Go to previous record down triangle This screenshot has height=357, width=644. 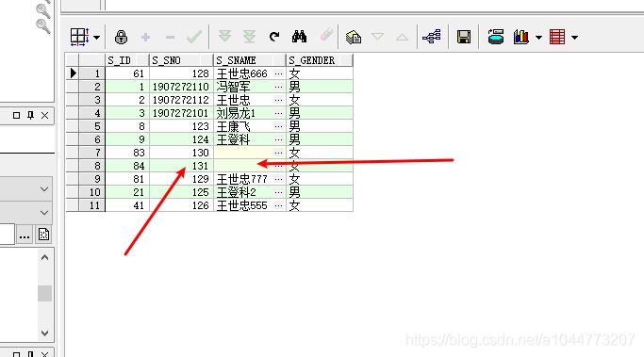[x=377, y=37]
